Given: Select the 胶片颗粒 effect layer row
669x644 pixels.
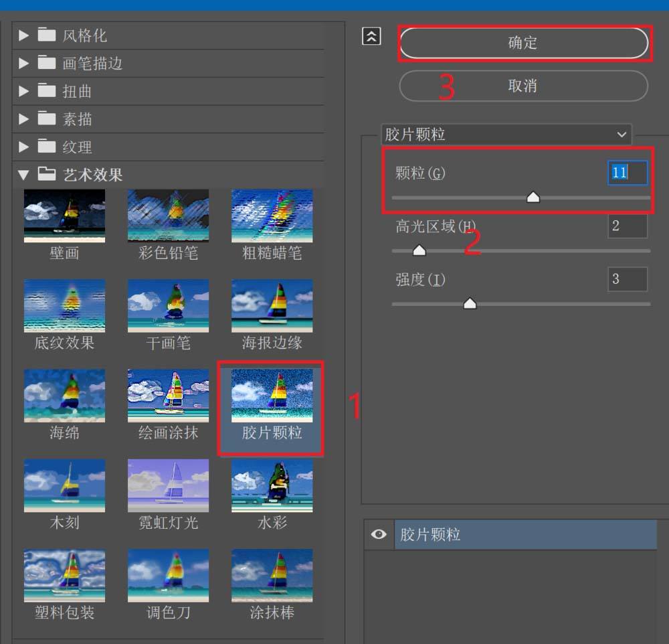Looking at the screenshot, I should 524,534.
